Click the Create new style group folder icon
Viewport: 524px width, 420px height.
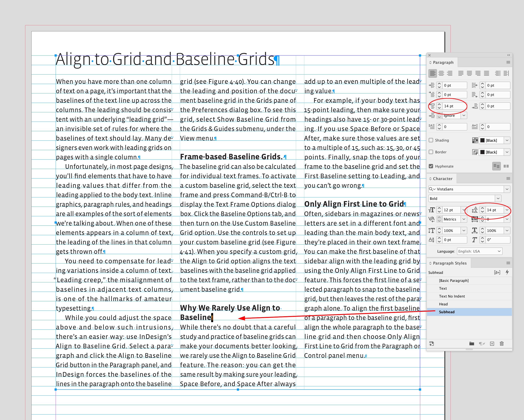click(472, 344)
